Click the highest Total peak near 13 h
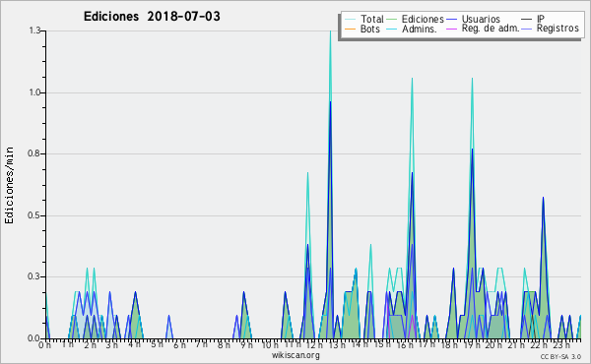 point(331,31)
